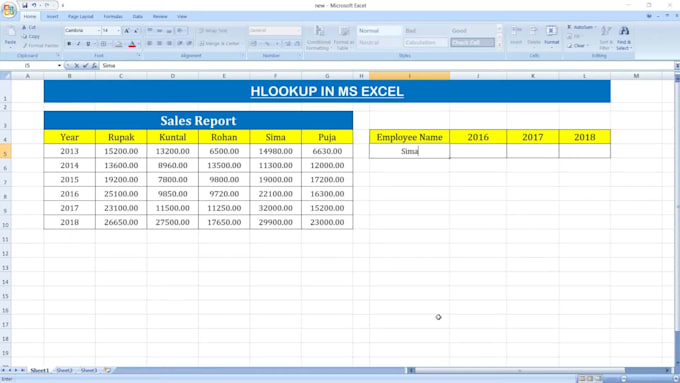
Task: Click the Decrease Indent icon
Action: tap(180, 44)
